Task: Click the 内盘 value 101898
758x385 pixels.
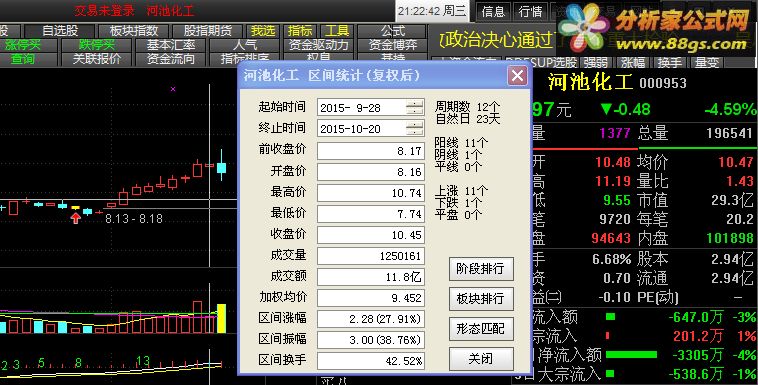Action: pyautogui.click(x=729, y=238)
